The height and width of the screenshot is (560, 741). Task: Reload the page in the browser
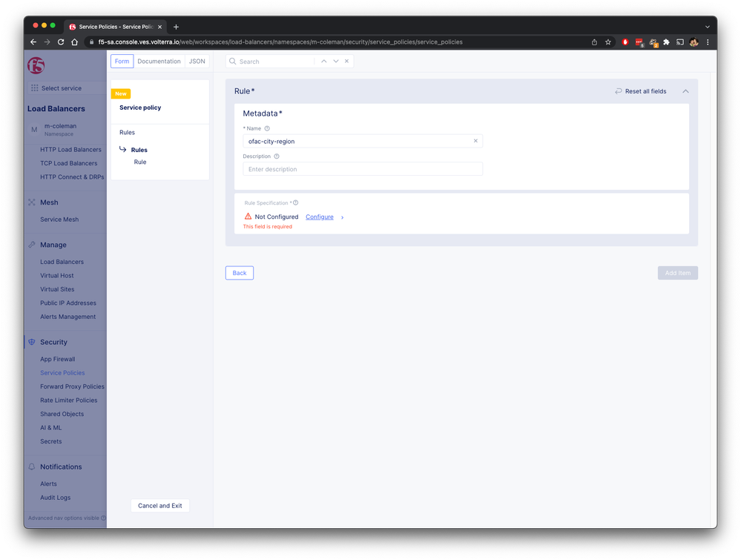pyautogui.click(x=61, y=42)
